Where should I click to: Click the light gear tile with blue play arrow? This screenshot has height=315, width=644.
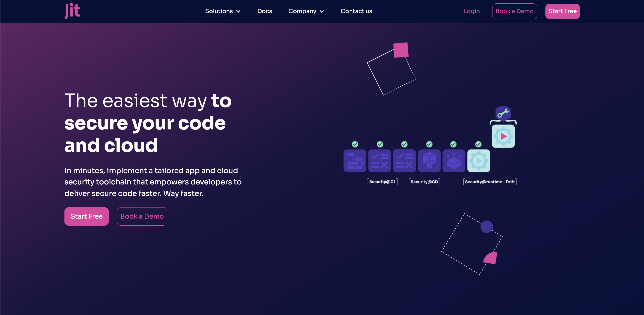pyautogui.click(x=478, y=161)
